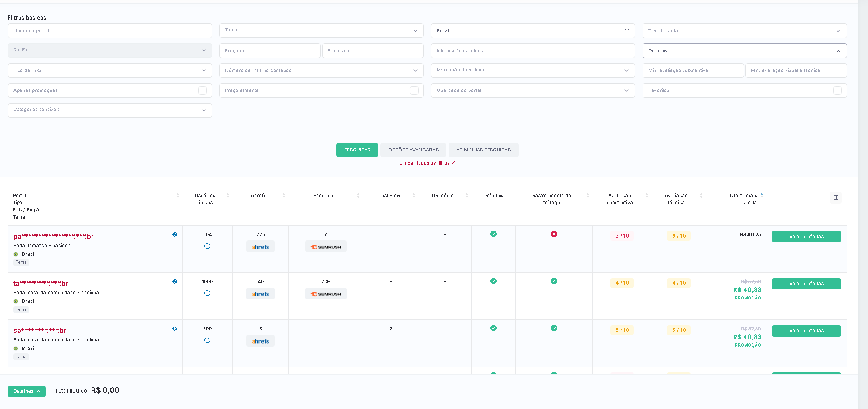The height and width of the screenshot is (409, 868).
Task: Open the info icon under 504 unique users
Action: point(207,246)
